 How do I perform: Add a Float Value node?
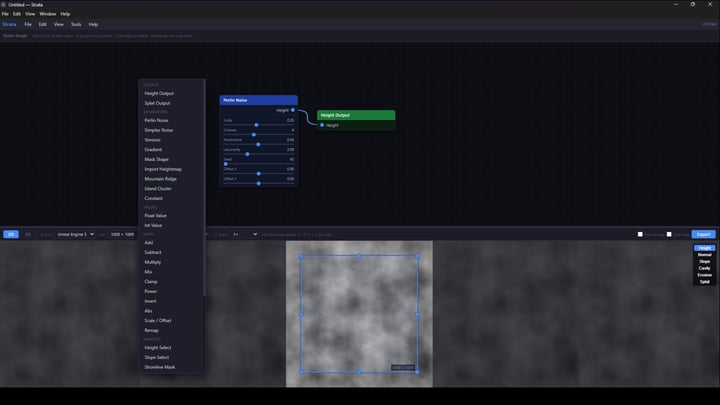[x=171, y=216]
